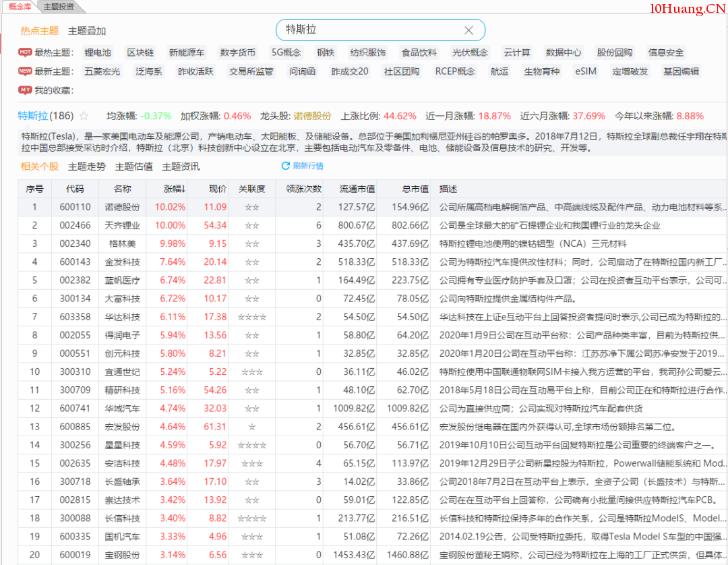The width and height of the screenshot is (728, 565).
Task: Click the refresh icon beside 刷新行情
Action: tap(286, 166)
